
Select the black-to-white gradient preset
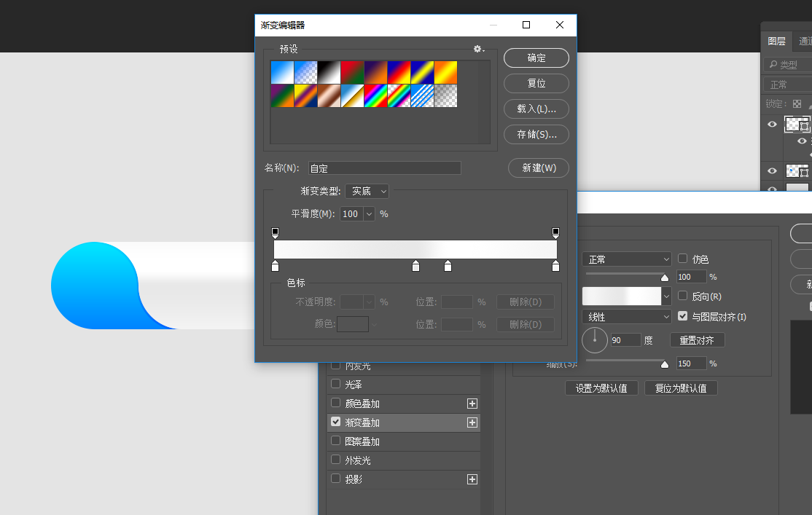tap(329, 72)
